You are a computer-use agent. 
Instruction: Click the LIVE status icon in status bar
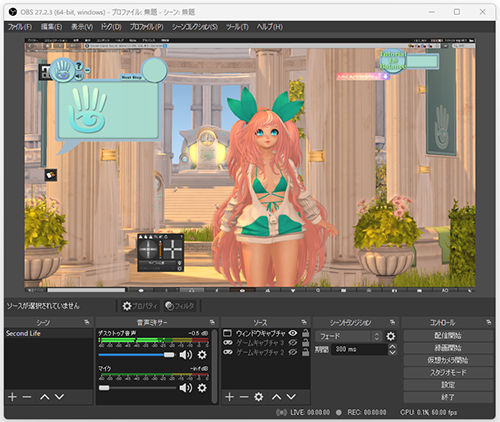281,413
